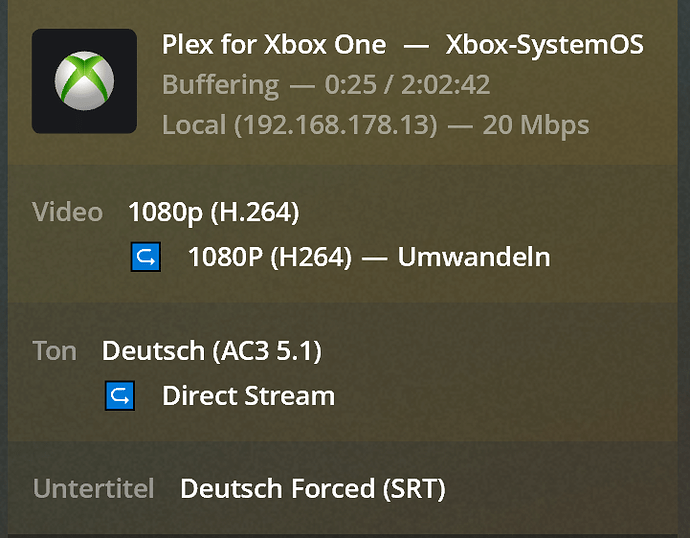
Task: Click the Ton audio section label
Action: click(54, 351)
